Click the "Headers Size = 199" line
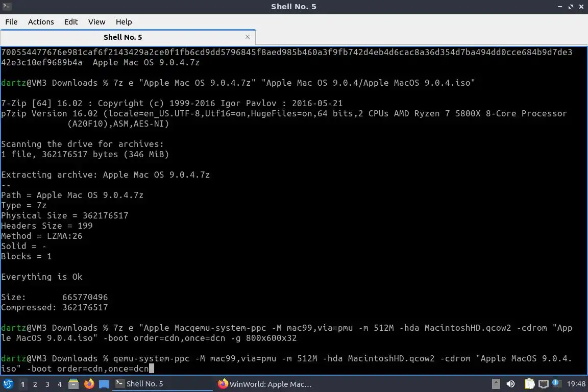This screenshot has height=392, width=588. pyautogui.click(x=46, y=226)
